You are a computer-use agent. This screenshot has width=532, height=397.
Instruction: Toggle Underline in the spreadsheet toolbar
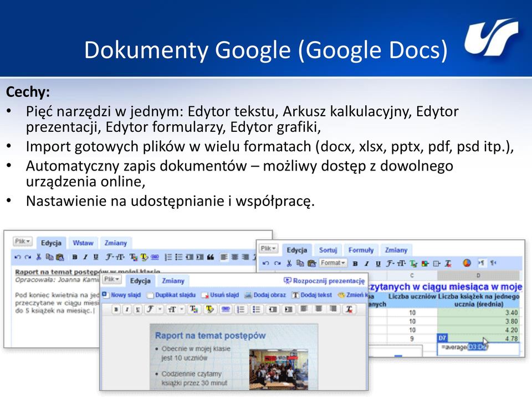(x=378, y=264)
